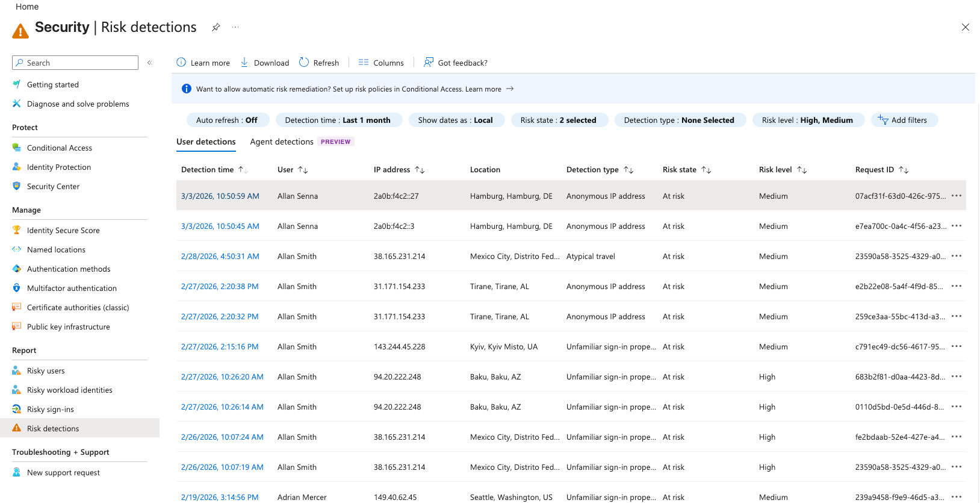980x503 pixels.
Task: Open row menu for 2/28/2026 Atypical travel detection
Action: 957,256
